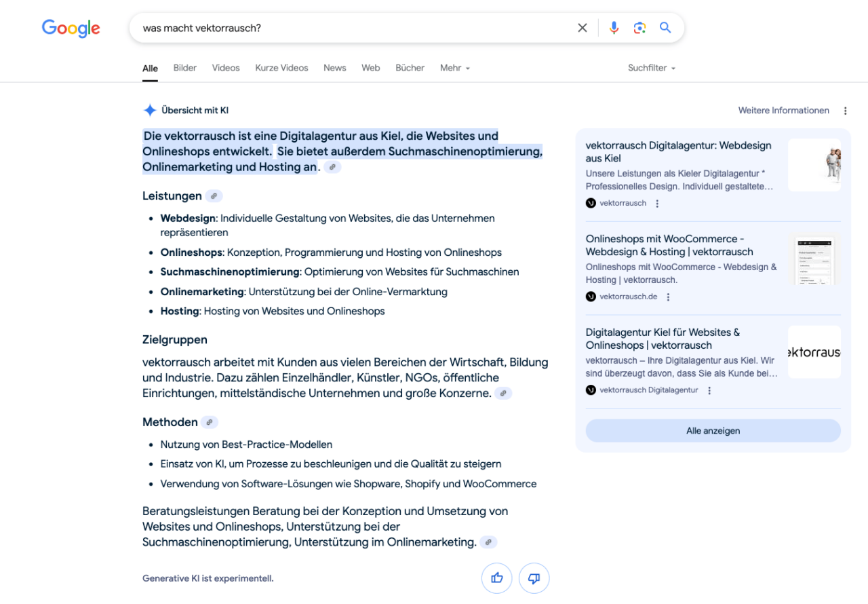This screenshot has height=604, width=868.
Task: Click the vektorrausch.de source label
Action: 629,297
